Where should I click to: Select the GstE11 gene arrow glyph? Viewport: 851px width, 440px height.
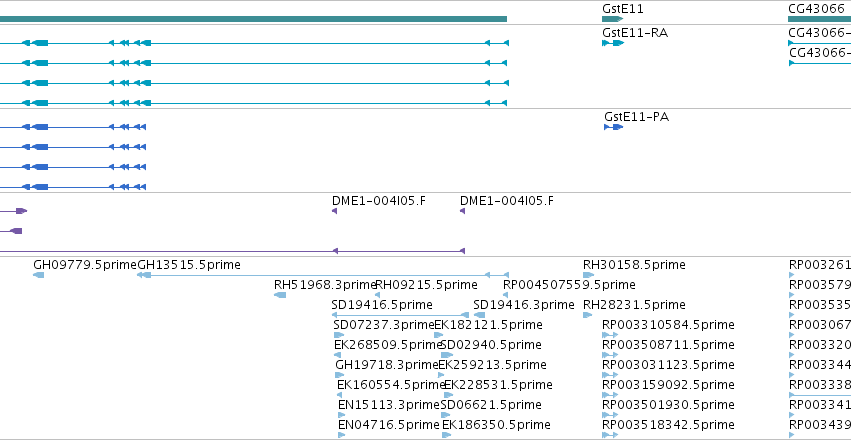click(x=612, y=19)
